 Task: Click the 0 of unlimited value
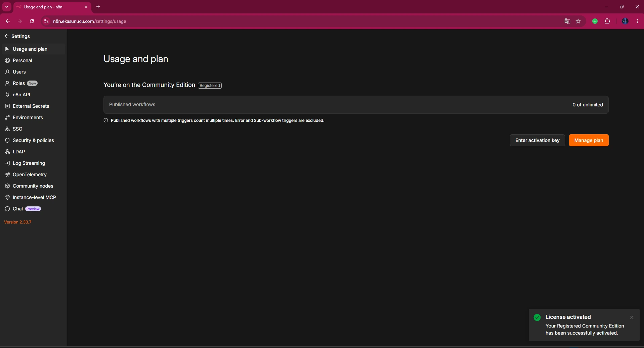tap(588, 105)
